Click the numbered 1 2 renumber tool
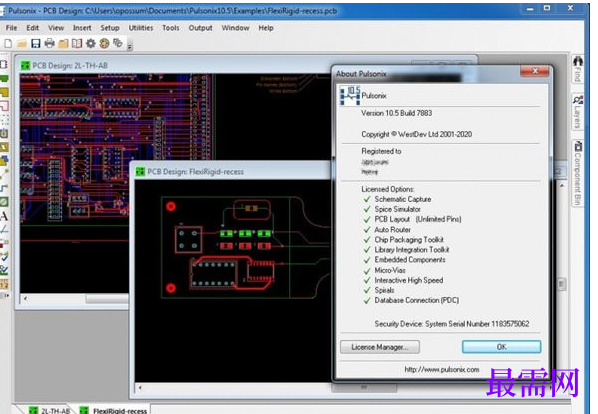This screenshot has height=414, width=598. click(x=4, y=284)
